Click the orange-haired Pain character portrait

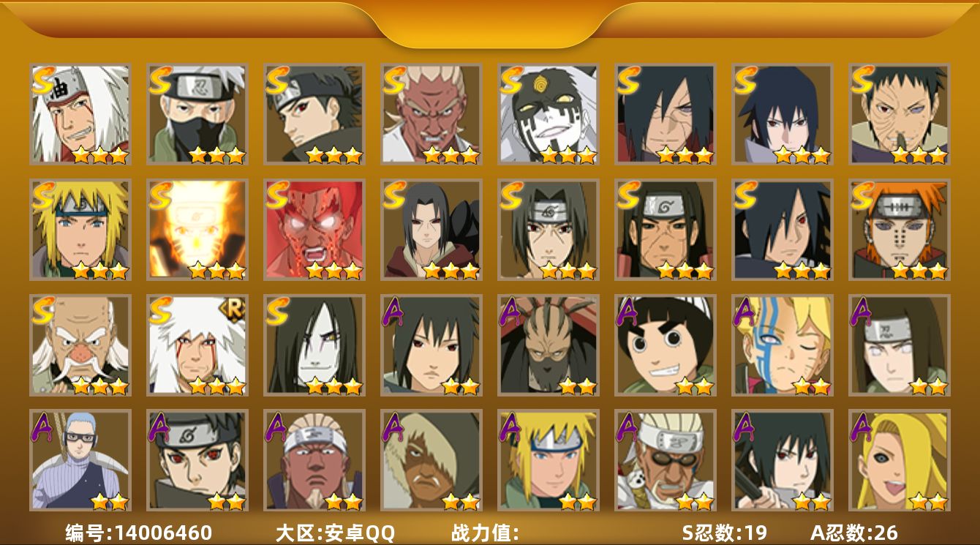click(899, 230)
